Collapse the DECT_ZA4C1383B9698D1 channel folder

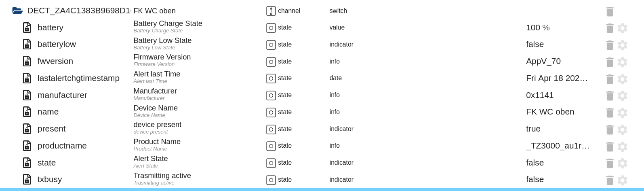17,11
